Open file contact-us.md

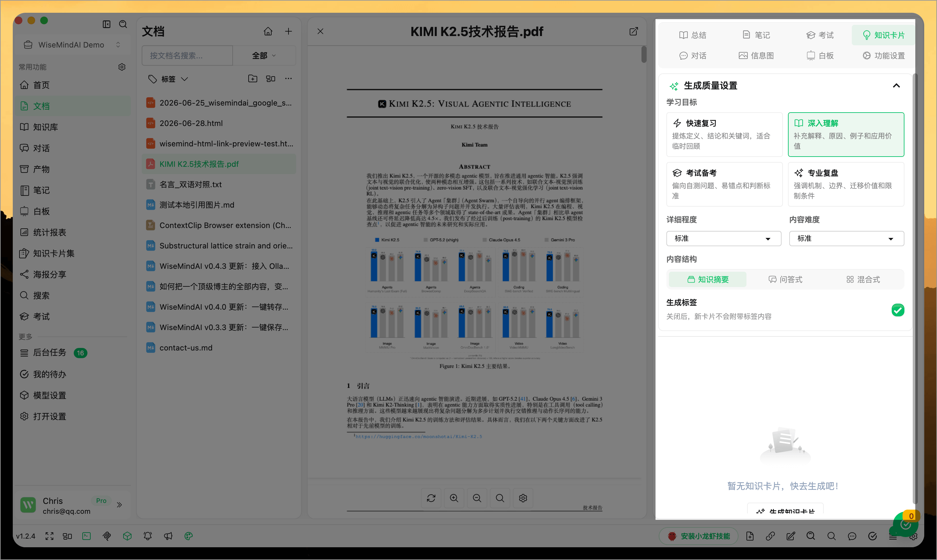[x=219, y=348]
